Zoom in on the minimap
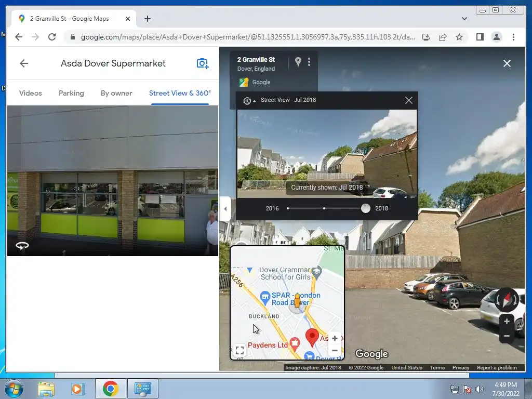The width and height of the screenshot is (532, 399). tap(335, 338)
